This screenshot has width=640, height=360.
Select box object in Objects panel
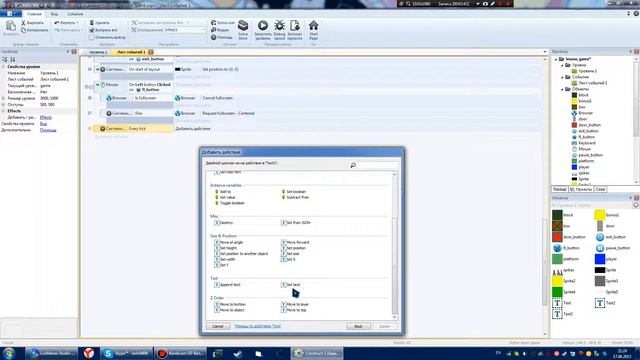point(561,226)
